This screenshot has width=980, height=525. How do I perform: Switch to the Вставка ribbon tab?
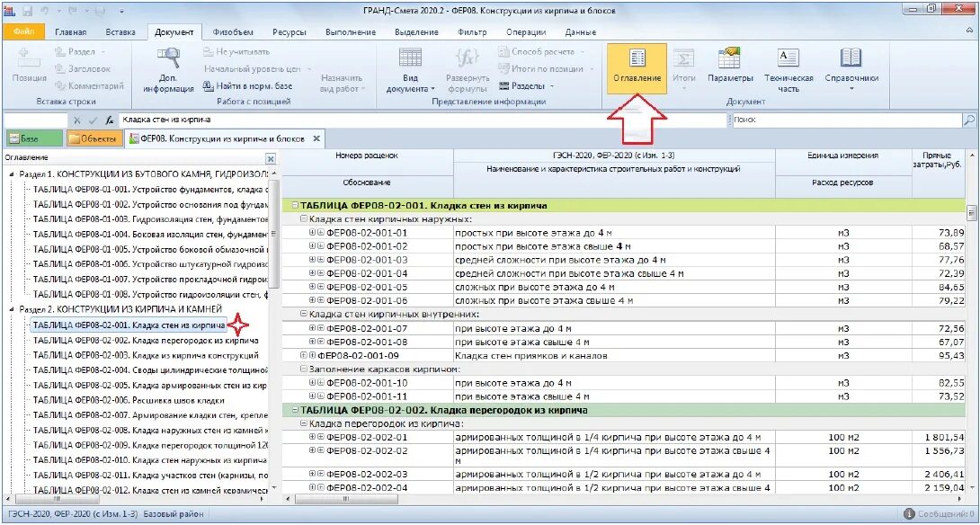click(x=120, y=32)
